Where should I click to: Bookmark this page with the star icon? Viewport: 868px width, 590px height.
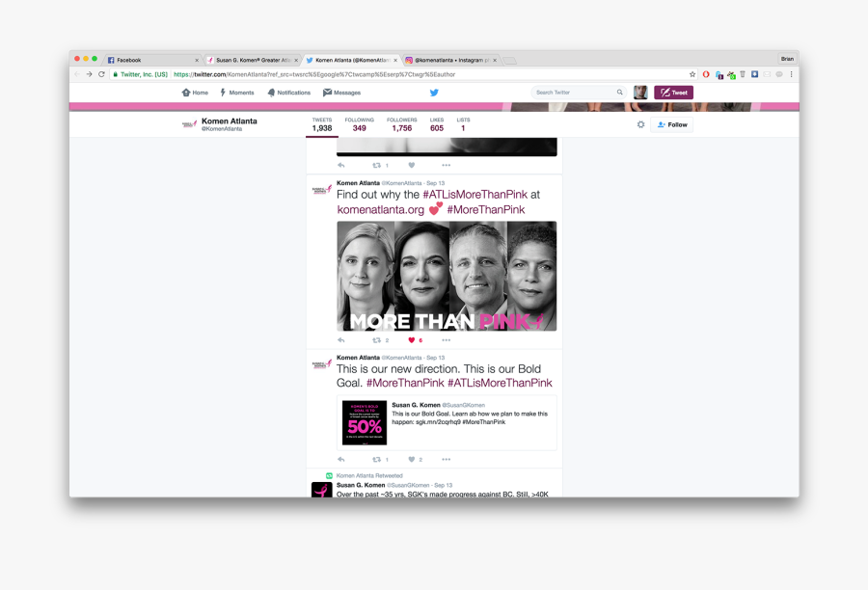click(x=692, y=74)
